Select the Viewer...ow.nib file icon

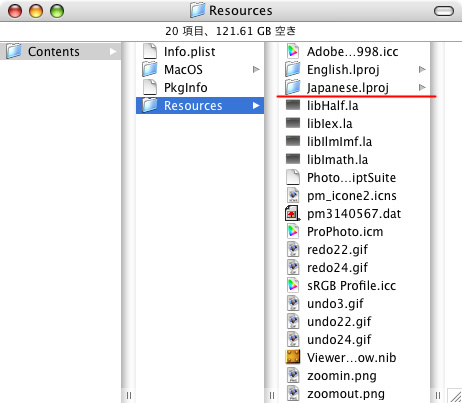[x=293, y=357]
